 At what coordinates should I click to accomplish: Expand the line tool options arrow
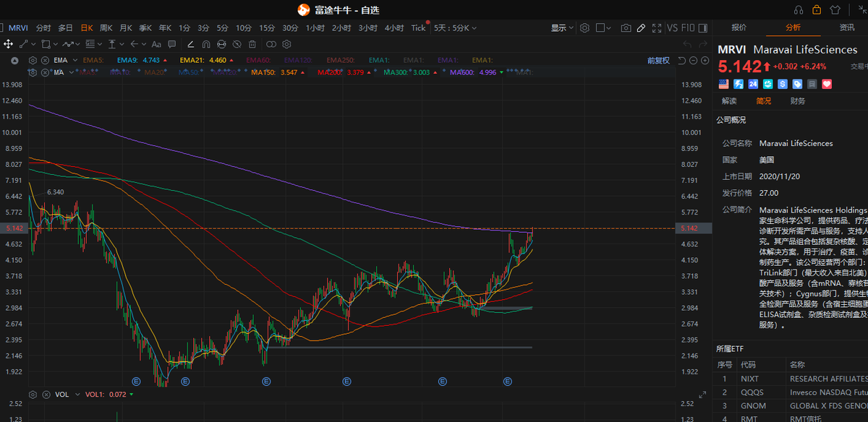point(33,44)
